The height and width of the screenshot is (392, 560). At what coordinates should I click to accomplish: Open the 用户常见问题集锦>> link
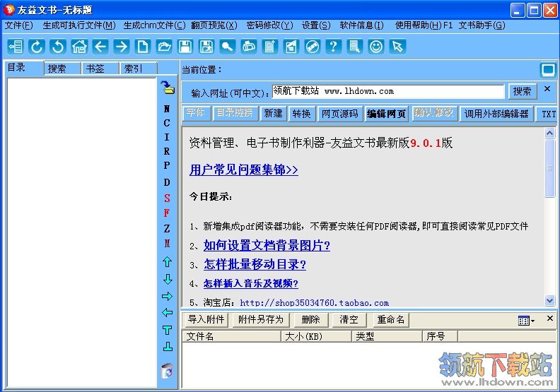(x=243, y=170)
